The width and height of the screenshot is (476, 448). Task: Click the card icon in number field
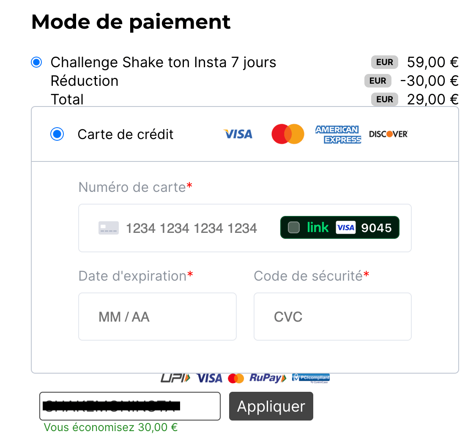point(109,228)
